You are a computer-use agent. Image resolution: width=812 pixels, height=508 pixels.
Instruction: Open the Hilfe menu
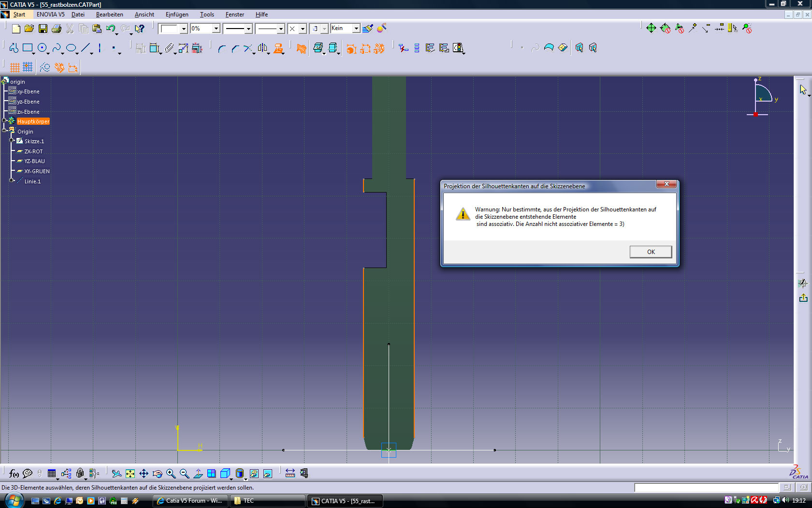[x=261, y=15]
